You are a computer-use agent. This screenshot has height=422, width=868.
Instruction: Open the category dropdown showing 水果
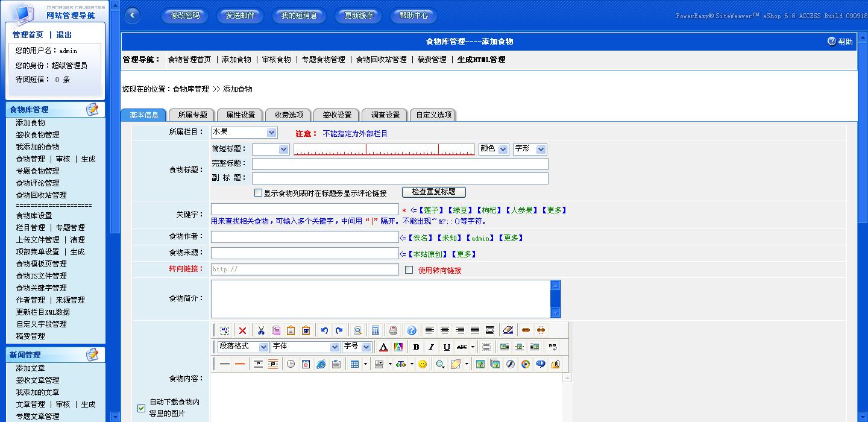(x=244, y=133)
